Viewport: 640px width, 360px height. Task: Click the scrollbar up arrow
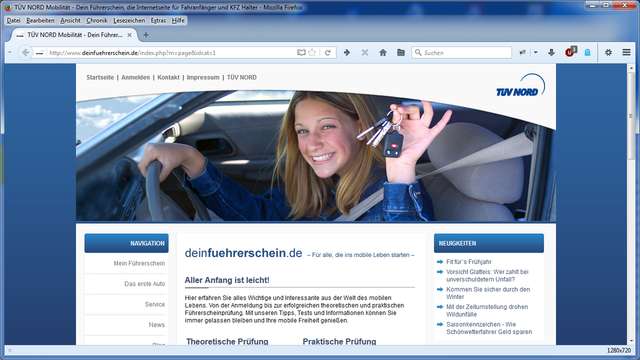(631, 68)
